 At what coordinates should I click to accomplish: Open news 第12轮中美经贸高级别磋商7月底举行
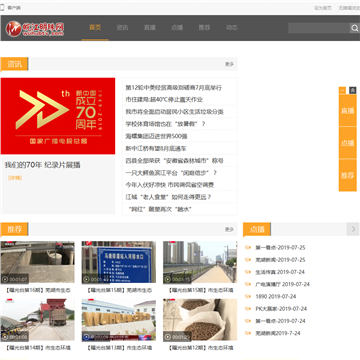tap(173, 88)
